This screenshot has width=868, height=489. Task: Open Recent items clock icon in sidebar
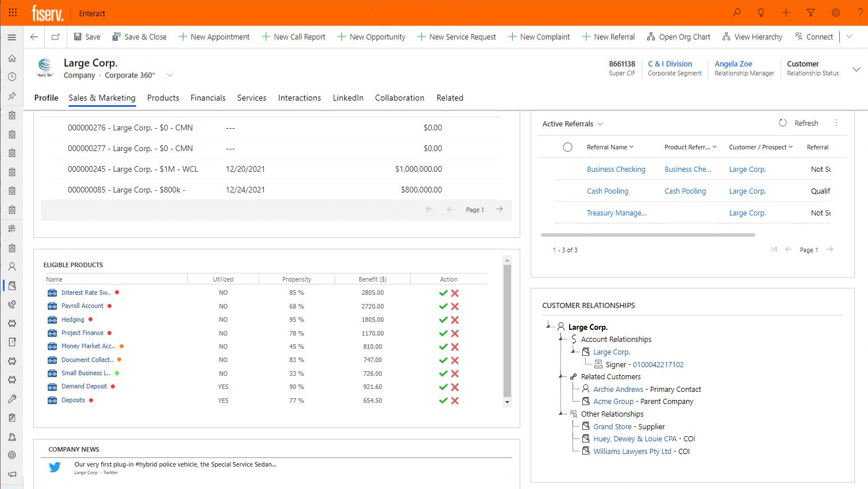[x=13, y=76]
